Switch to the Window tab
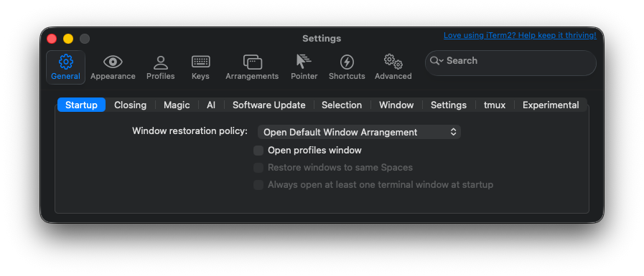The height and width of the screenshot is (276, 644). (x=396, y=105)
